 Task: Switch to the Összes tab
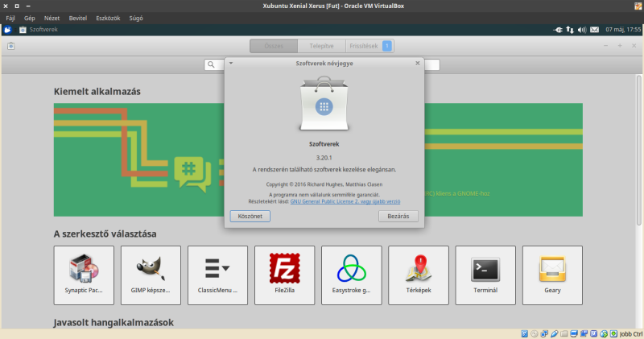274,46
